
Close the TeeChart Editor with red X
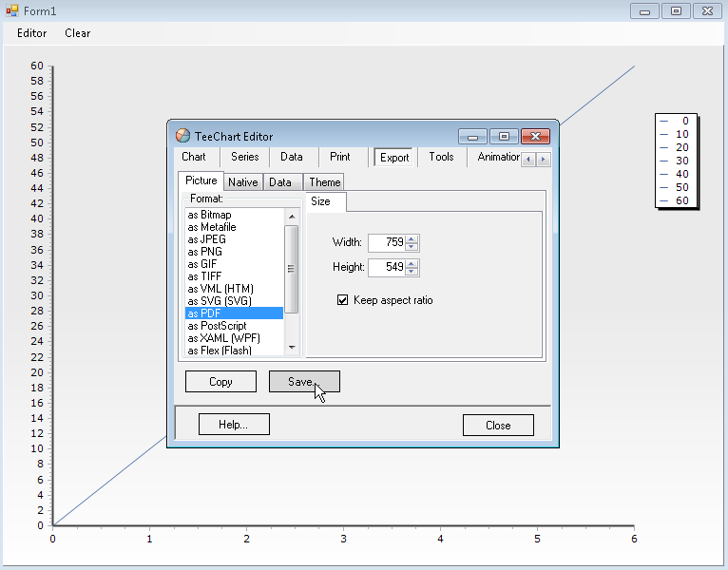[x=535, y=137]
